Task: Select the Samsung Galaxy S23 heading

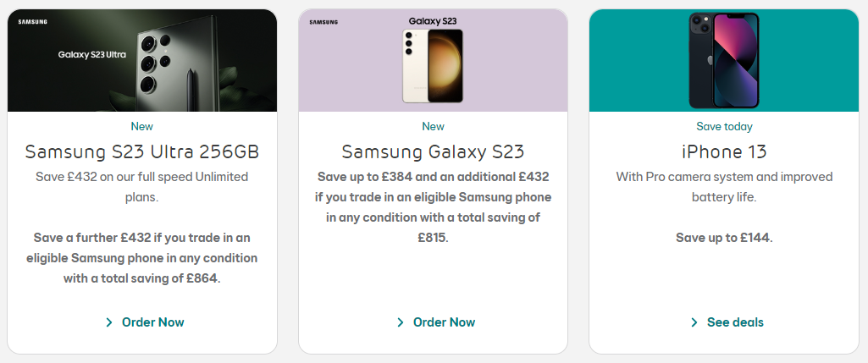Action: [x=433, y=151]
